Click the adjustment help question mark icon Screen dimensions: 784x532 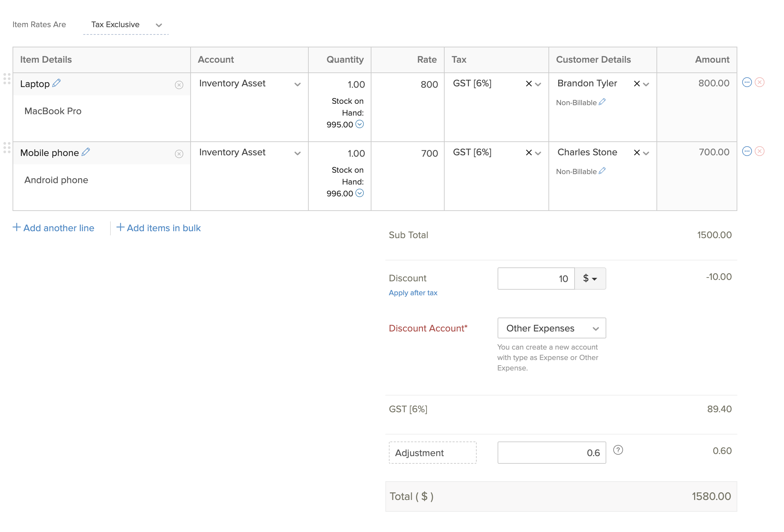[x=618, y=450]
